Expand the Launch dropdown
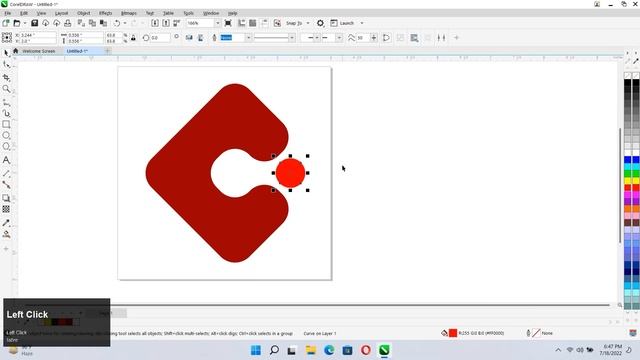 362,23
